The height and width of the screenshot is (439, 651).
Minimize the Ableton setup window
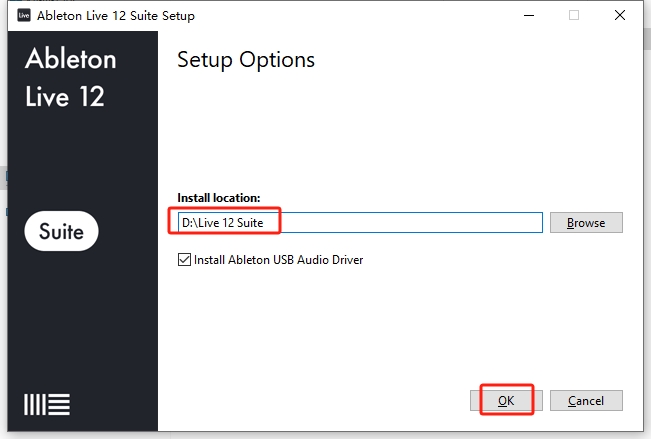(527, 15)
